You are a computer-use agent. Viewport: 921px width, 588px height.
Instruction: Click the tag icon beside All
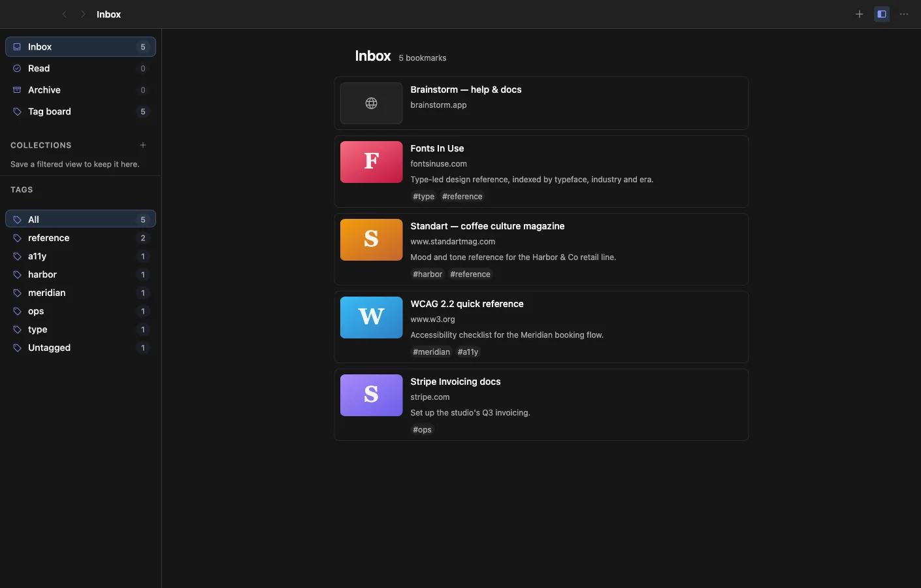(17, 220)
